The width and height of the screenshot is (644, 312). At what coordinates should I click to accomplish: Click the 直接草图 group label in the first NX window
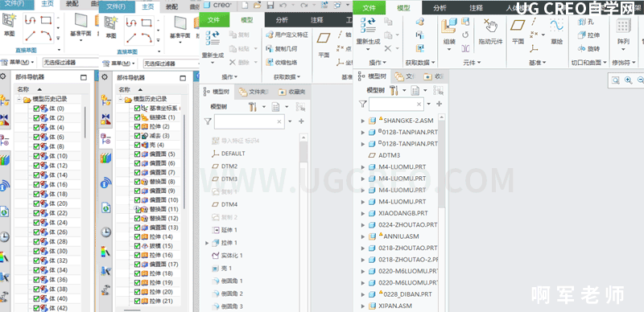pos(26,50)
